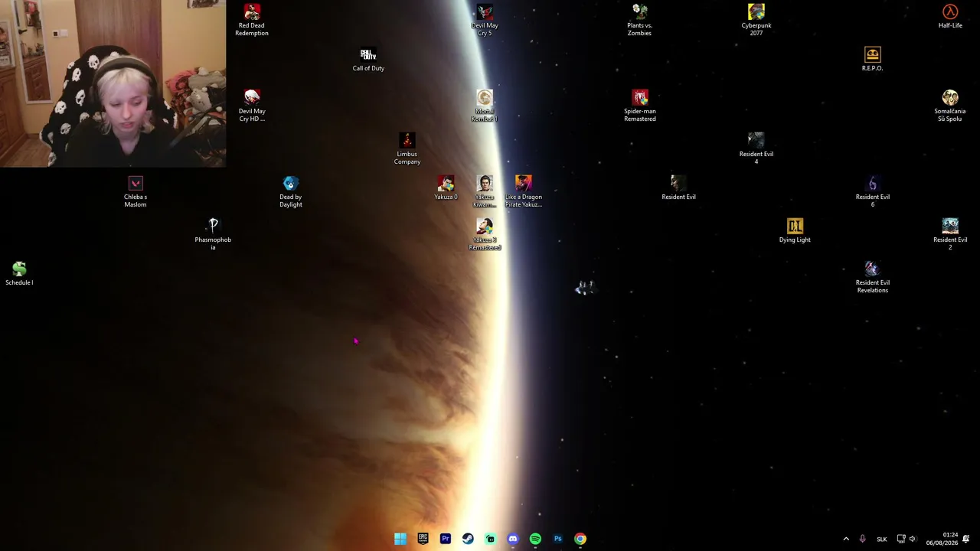The image size is (980, 551).
Task: Select the Half-Life desktop icon
Action: (x=950, y=16)
